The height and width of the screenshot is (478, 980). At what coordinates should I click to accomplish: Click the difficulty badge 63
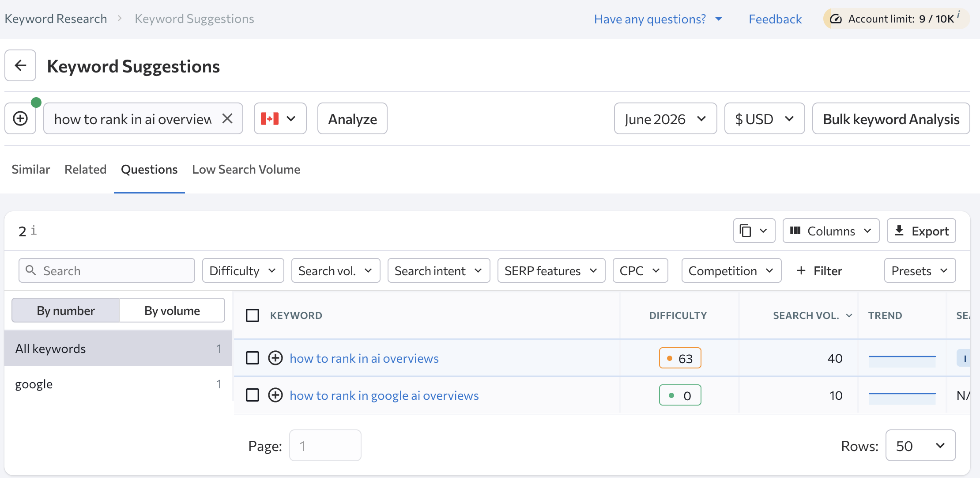pos(680,358)
